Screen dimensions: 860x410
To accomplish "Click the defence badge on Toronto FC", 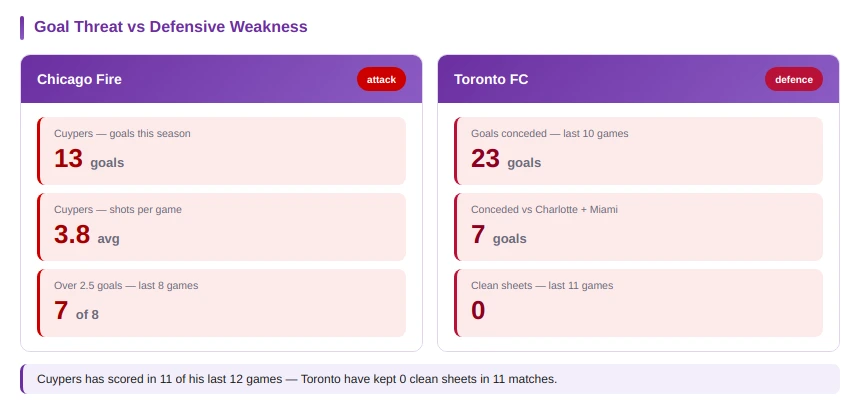I will pyautogui.click(x=794, y=79).
